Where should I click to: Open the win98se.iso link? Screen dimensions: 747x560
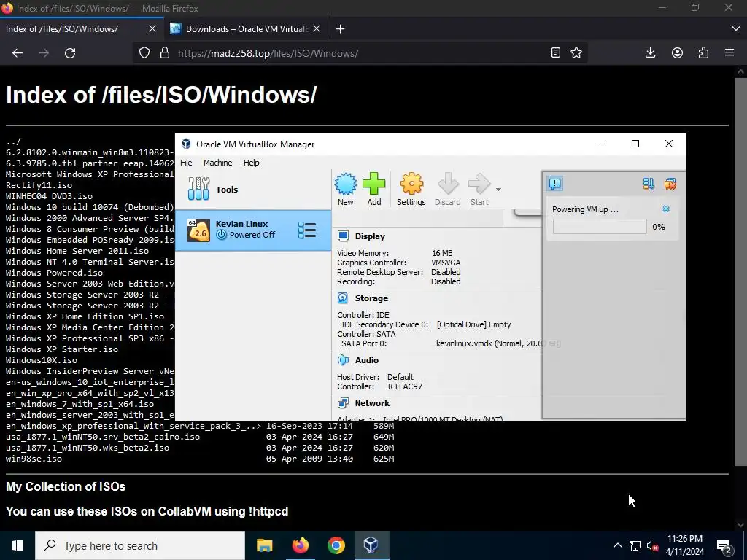tap(34, 459)
